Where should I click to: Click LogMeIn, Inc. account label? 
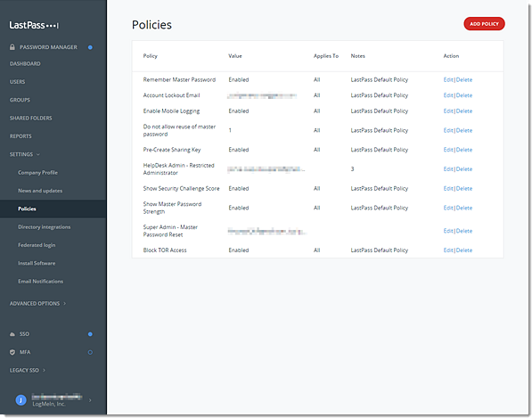[x=49, y=404]
